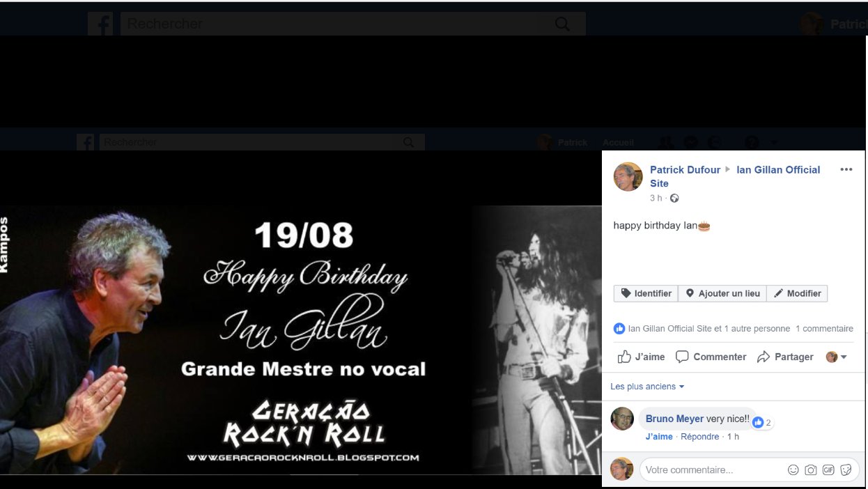This screenshot has width=868, height=489.
Task: Like Bruno Meyer's comment via J'aime
Action: coord(659,437)
